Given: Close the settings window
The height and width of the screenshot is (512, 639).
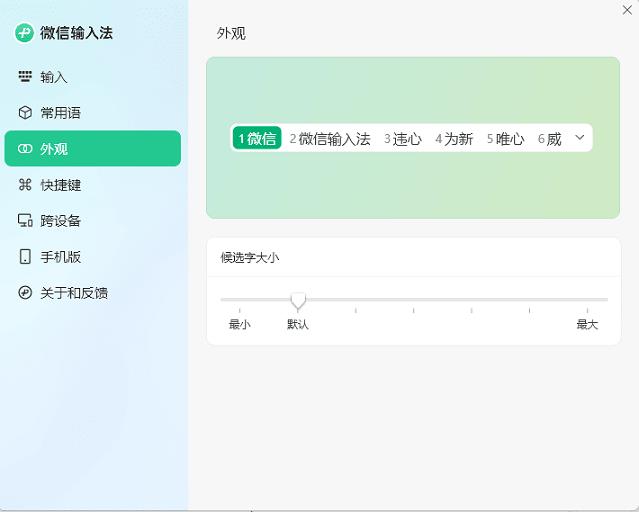Looking at the screenshot, I should click(x=627, y=10).
